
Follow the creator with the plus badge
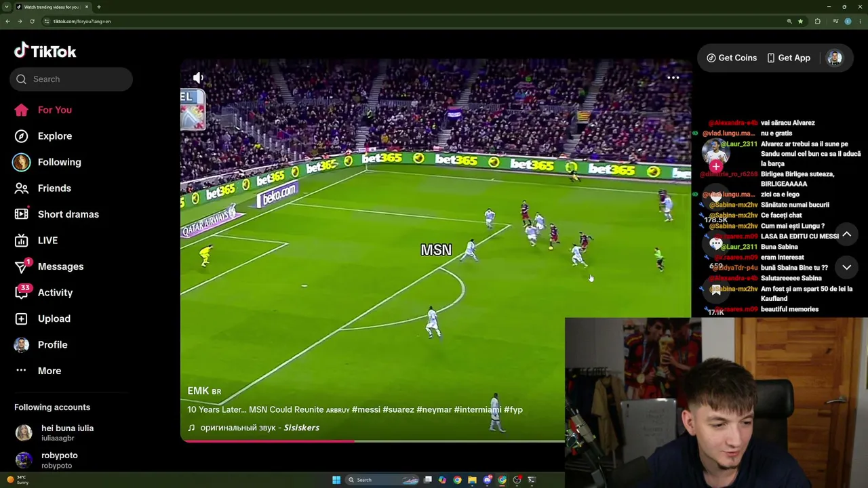click(x=716, y=167)
